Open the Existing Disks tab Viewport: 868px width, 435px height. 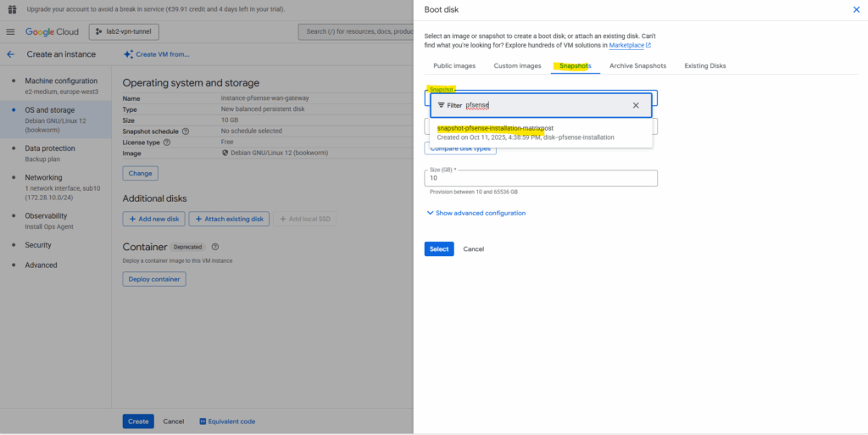click(x=705, y=65)
